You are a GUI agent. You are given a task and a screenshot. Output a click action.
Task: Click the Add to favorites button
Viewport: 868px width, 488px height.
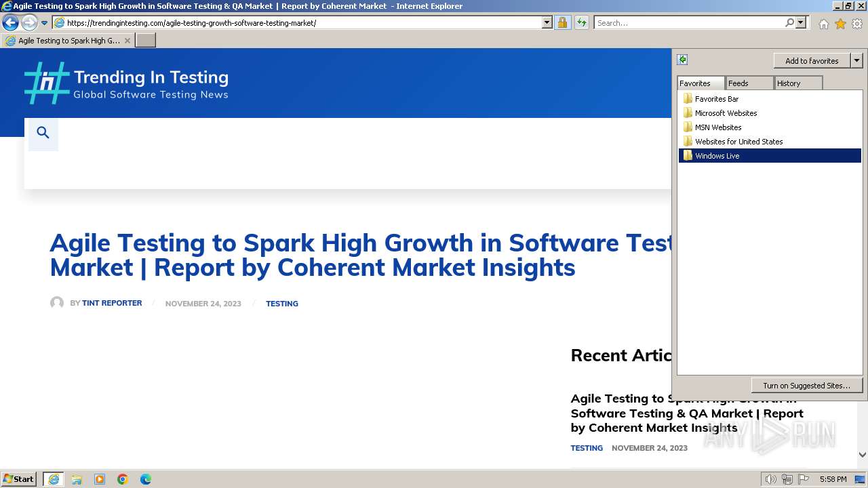[812, 61]
